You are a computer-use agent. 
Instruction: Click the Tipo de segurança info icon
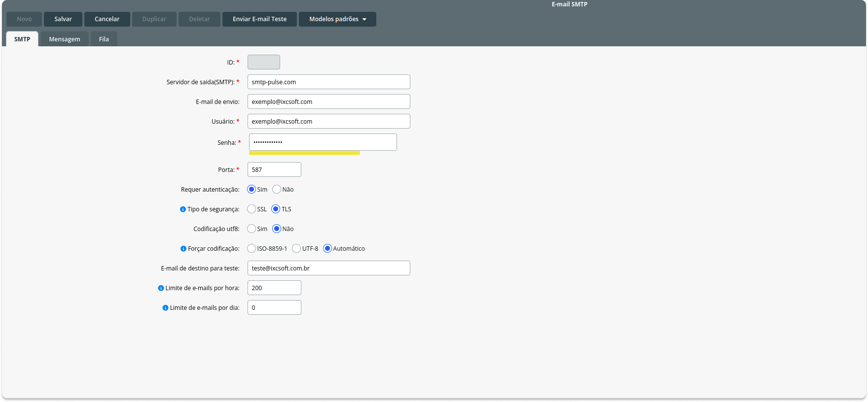tap(183, 209)
